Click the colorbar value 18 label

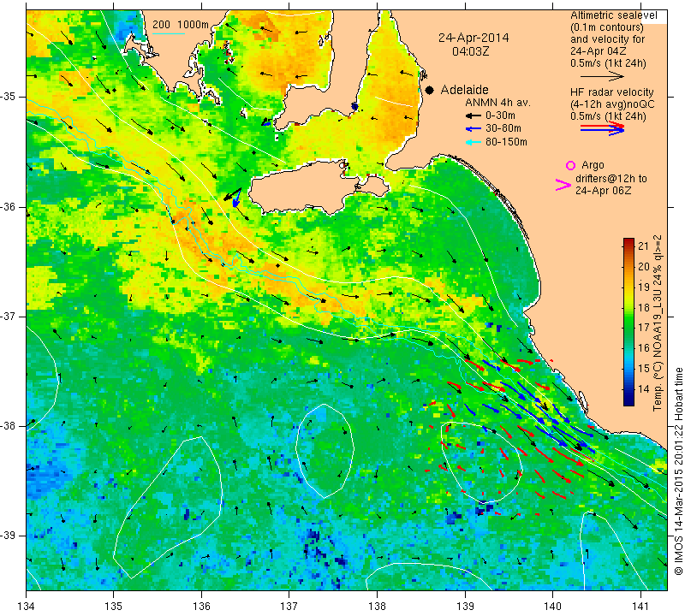[643, 307]
